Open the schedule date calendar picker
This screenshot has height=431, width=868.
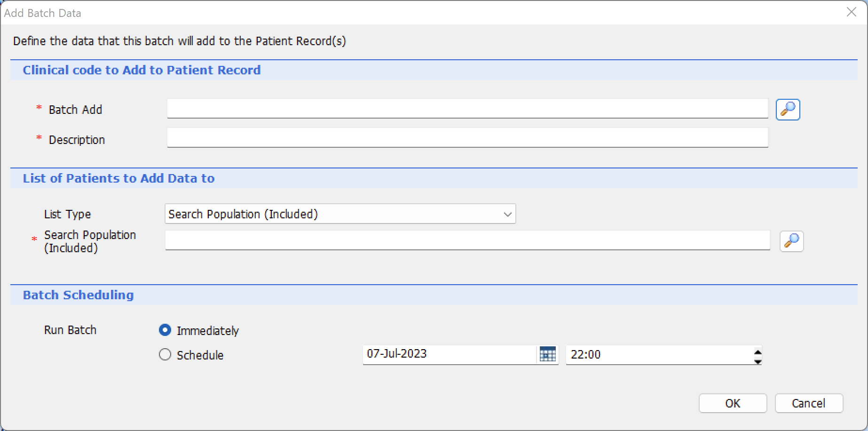(547, 354)
